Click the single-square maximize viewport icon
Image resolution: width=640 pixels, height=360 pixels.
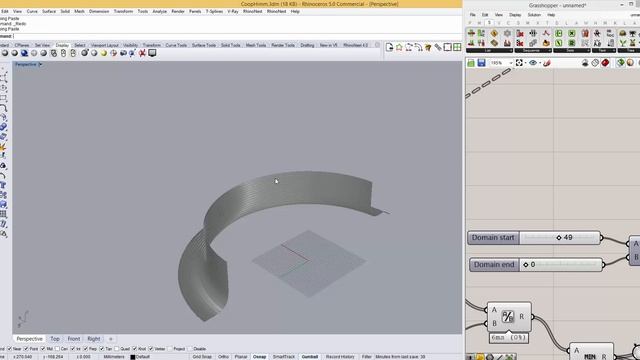click(x=447, y=47)
